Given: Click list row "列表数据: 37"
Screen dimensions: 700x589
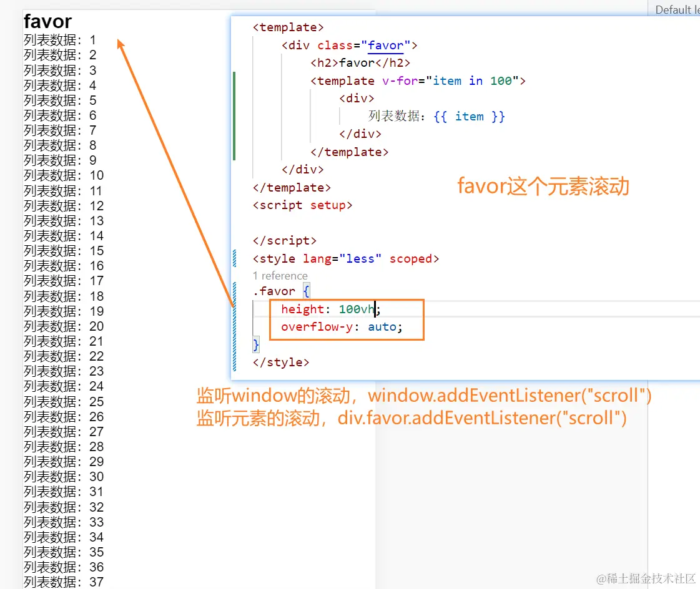Looking at the screenshot, I should (x=64, y=582).
